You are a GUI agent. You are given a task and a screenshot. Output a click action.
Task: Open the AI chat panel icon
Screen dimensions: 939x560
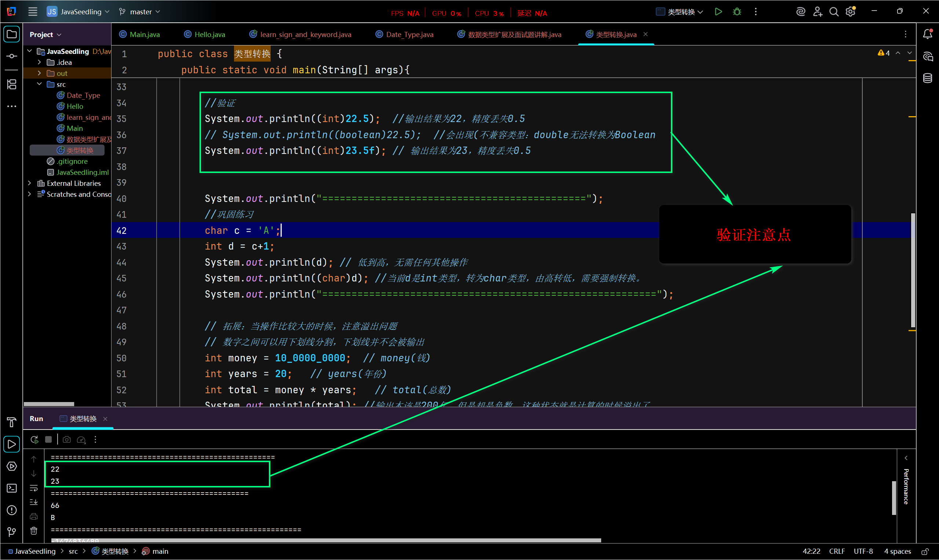coord(928,56)
